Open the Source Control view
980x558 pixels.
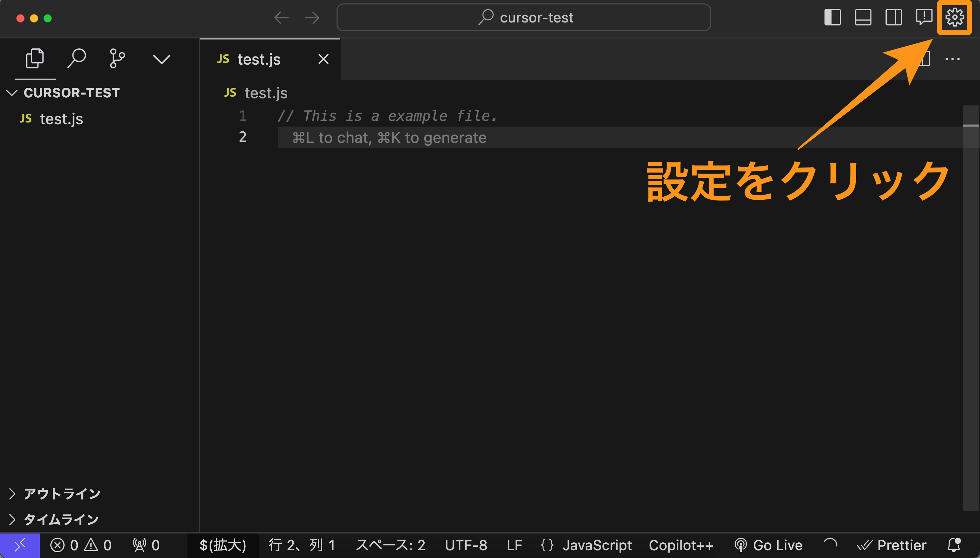click(x=117, y=58)
